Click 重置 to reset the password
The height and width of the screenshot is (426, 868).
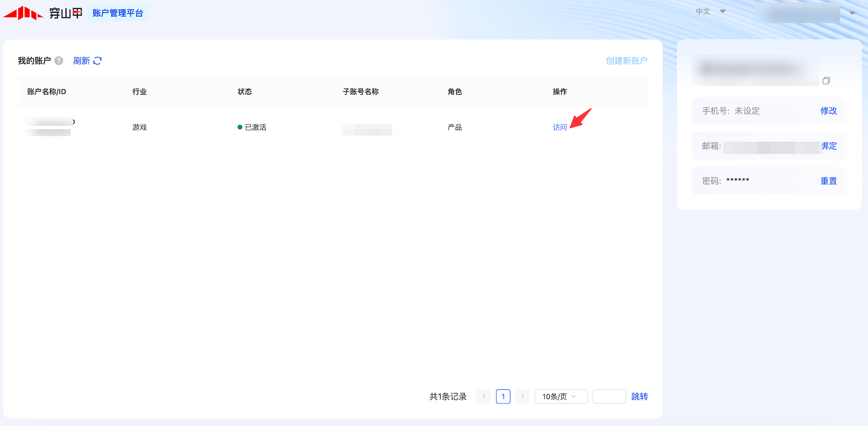click(828, 181)
